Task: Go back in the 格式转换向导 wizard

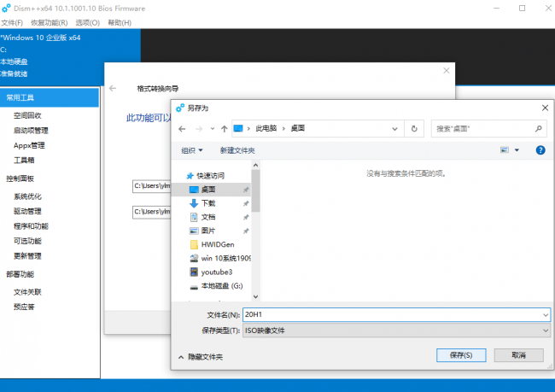Action: coord(113,89)
